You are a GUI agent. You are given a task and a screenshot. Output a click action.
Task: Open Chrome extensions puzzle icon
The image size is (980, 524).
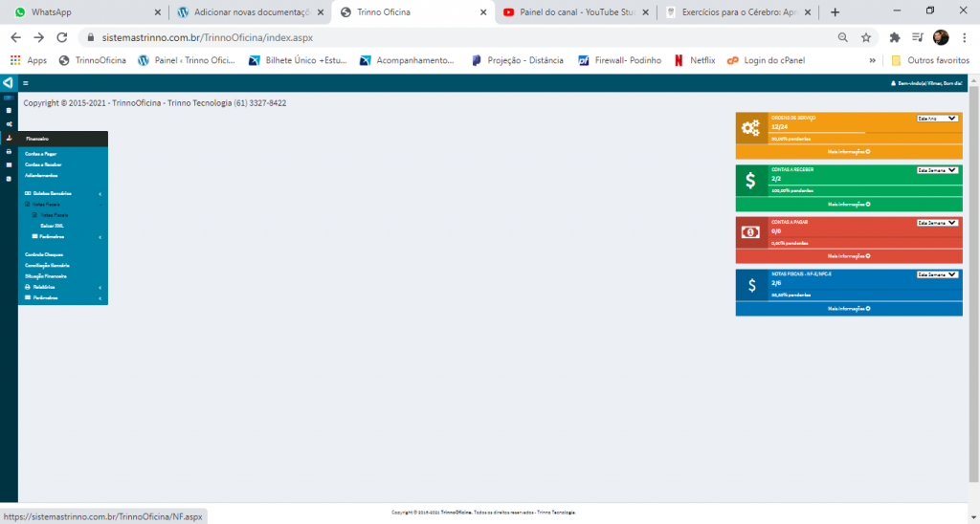pyautogui.click(x=895, y=37)
